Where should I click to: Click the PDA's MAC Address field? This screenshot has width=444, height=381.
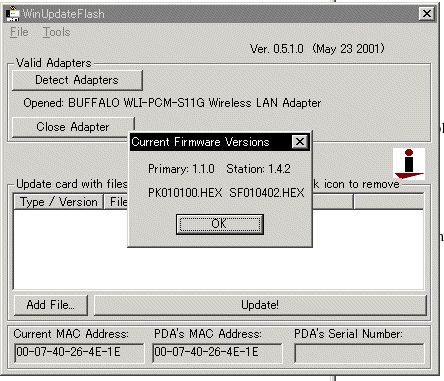click(217, 353)
